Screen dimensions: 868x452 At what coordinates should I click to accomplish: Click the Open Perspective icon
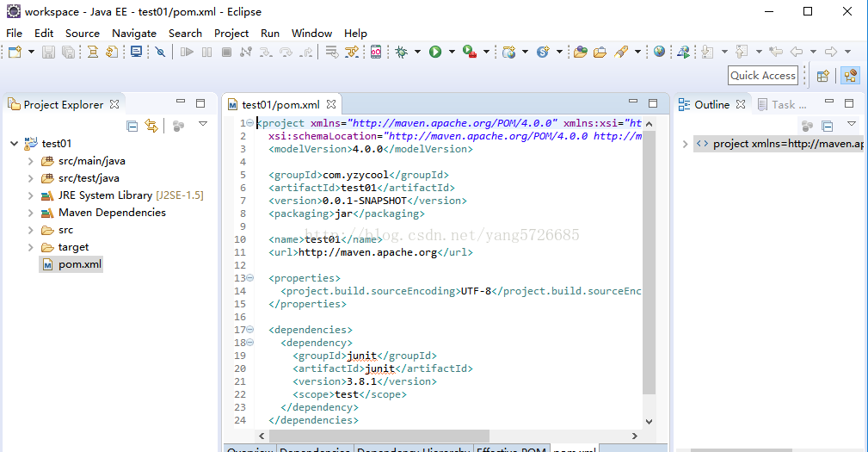point(823,76)
